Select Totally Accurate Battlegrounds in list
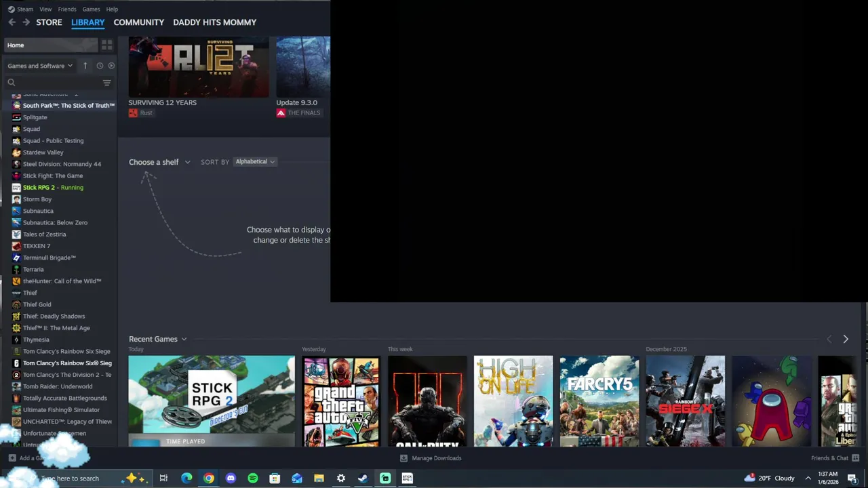 point(64,399)
